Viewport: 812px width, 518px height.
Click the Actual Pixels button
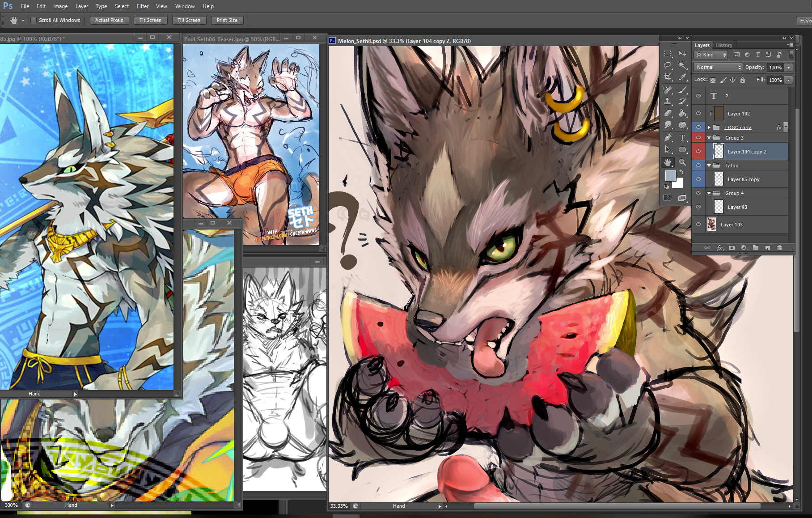point(109,20)
